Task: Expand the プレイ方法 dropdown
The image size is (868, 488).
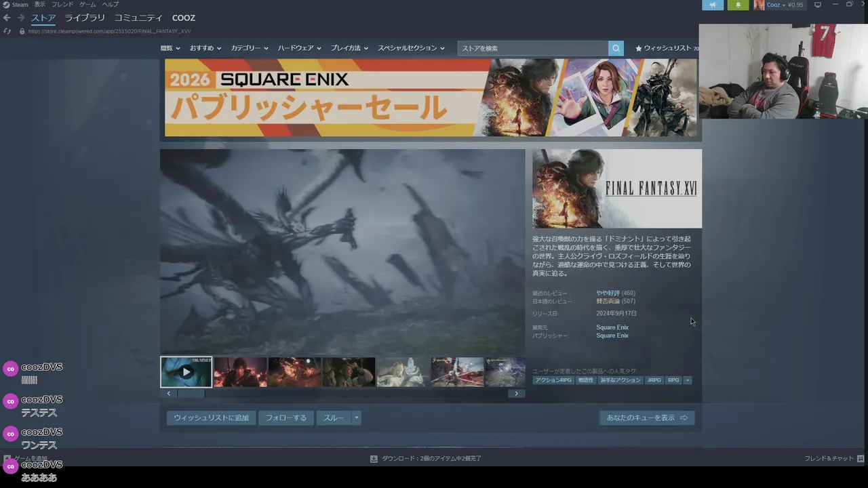Action: coord(349,48)
